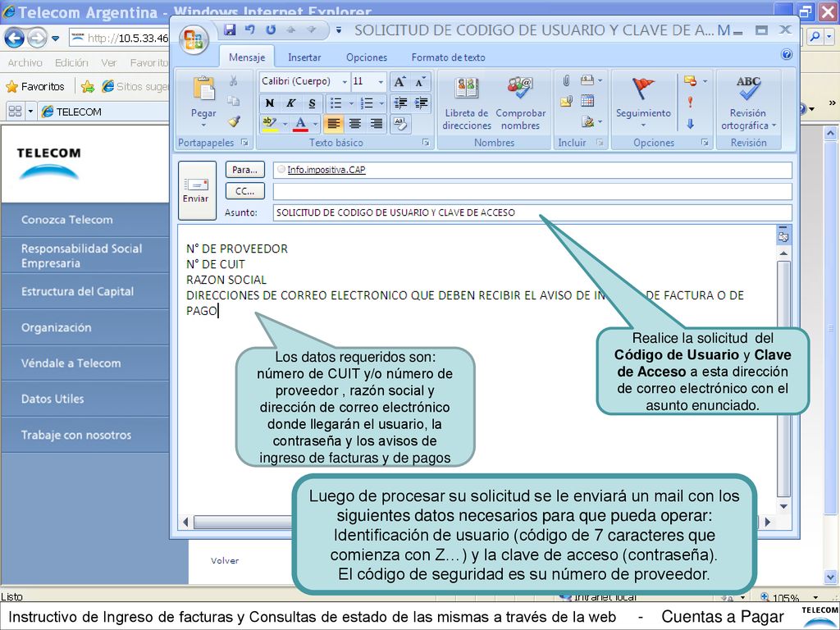Align the text to the left
The width and height of the screenshot is (840, 630).
[333, 124]
